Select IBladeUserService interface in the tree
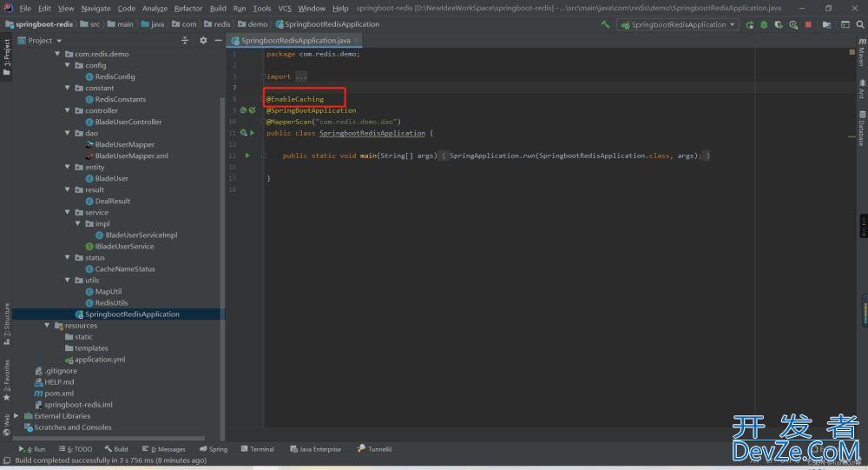868x470 pixels. point(124,246)
